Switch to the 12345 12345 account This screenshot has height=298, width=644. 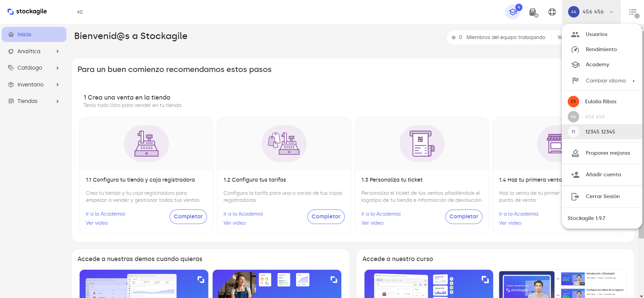tap(602, 132)
